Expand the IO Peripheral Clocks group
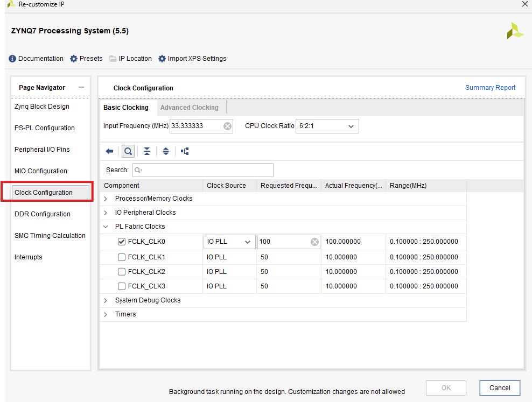Image resolution: width=532 pixels, height=402 pixels. [106, 213]
